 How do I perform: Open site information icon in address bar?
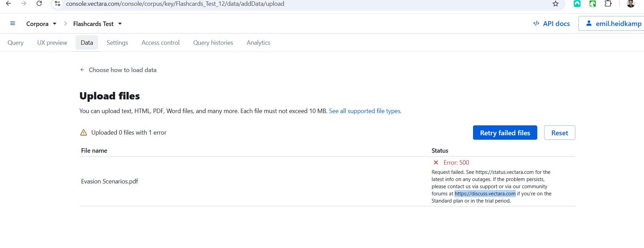(x=57, y=4)
